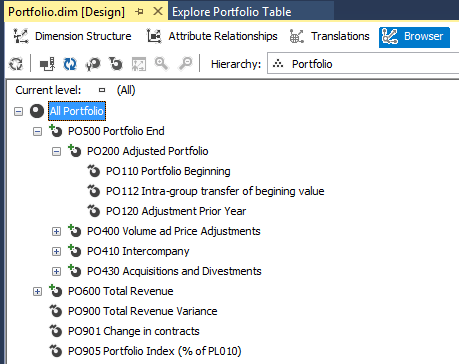The image size is (459, 364).
Task: Click the refresh icon at toolbar start
Action: point(15,63)
